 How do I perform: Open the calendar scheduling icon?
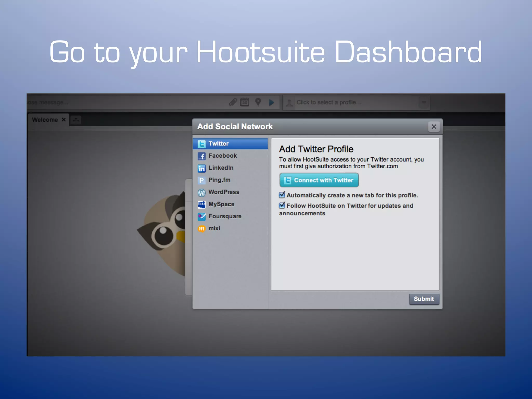coord(244,102)
